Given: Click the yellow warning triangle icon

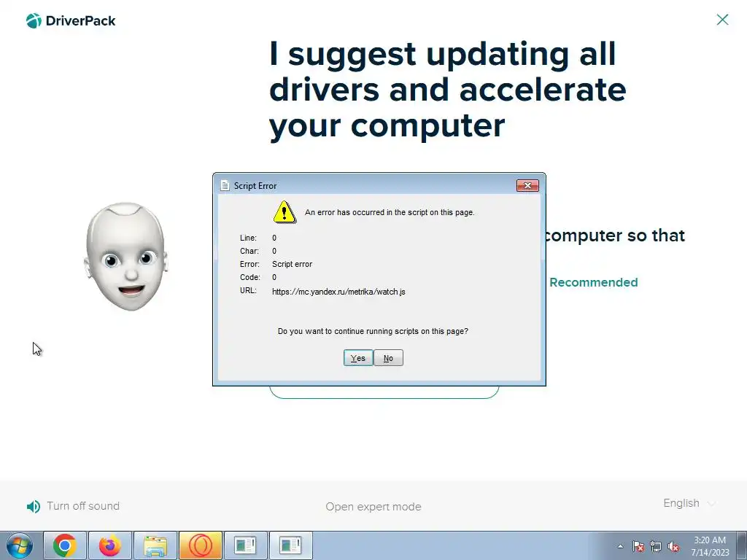Looking at the screenshot, I should click(x=285, y=212).
